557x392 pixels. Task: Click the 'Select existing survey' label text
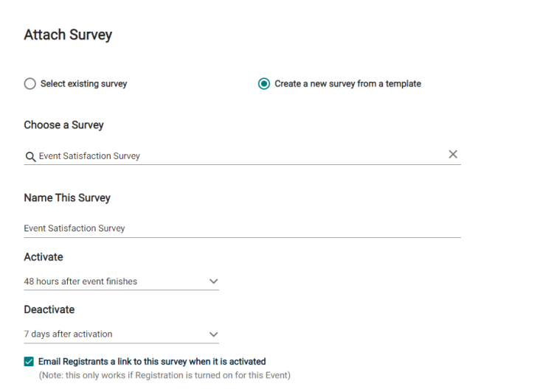tap(83, 84)
